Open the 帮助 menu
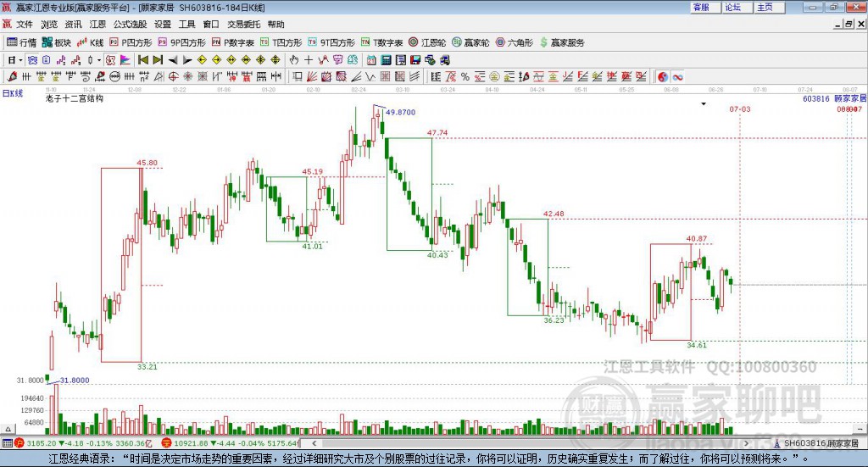868x467 pixels. click(275, 25)
